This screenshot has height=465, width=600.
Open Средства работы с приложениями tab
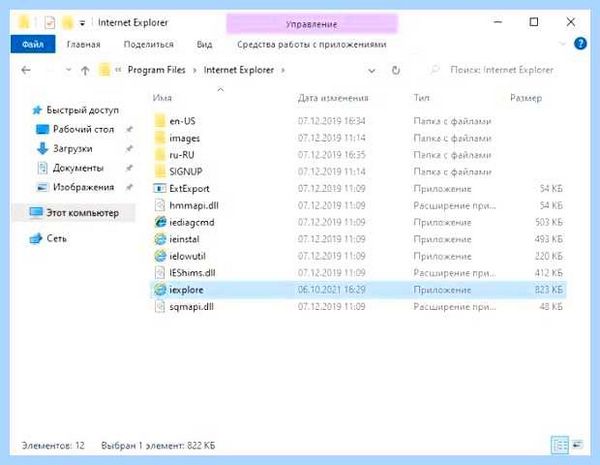(x=311, y=44)
